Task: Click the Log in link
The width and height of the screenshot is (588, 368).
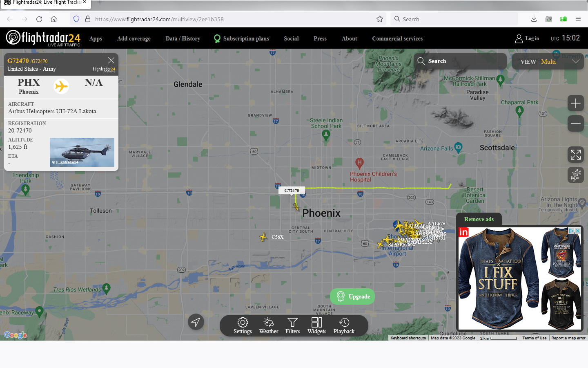Action: 527,38
